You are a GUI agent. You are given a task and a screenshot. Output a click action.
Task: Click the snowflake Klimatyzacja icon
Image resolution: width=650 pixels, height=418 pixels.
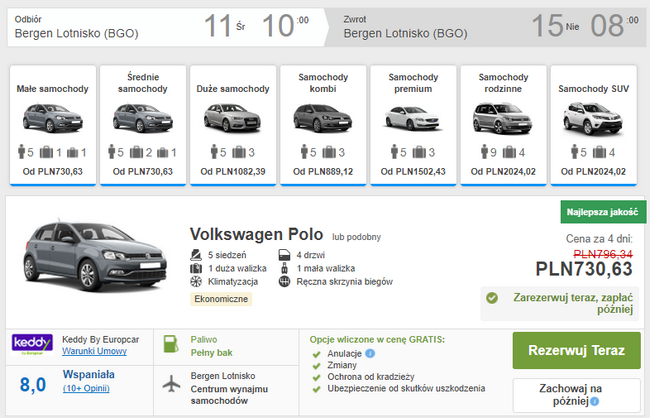(196, 282)
